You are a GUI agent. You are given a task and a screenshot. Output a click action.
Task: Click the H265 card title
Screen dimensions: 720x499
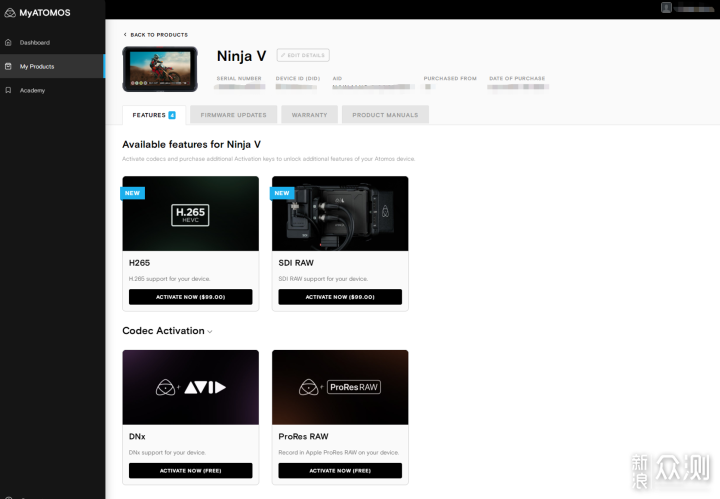[x=140, y=263]
